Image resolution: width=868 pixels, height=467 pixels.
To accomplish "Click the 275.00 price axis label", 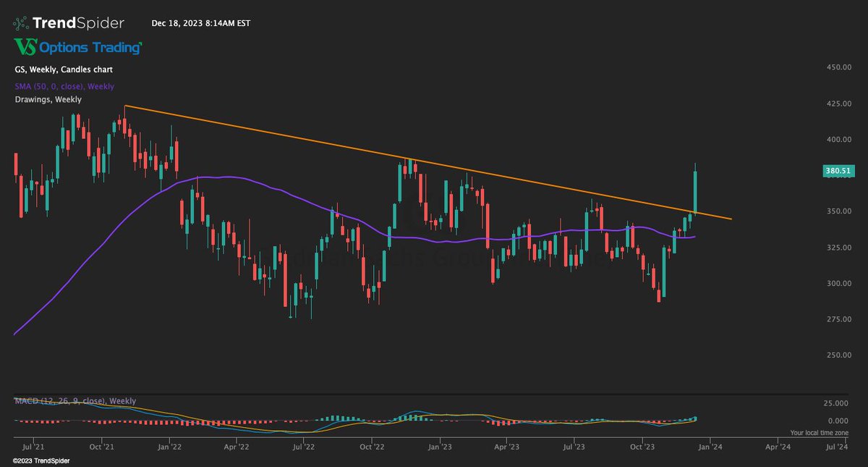I will tap(838, 319).
